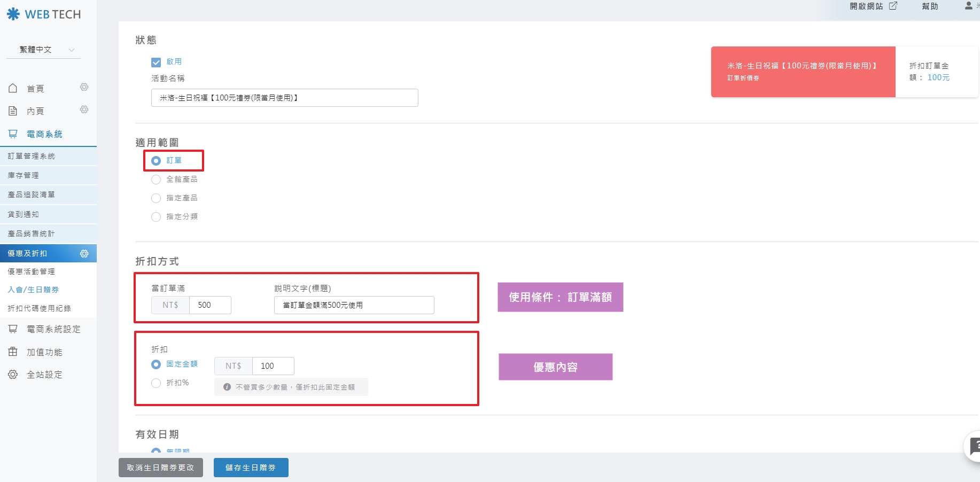Screen dimensions: 980x482
Task: Click the gear icon beside 首頁
Action: pyautogui.click(x=84, y=87)
